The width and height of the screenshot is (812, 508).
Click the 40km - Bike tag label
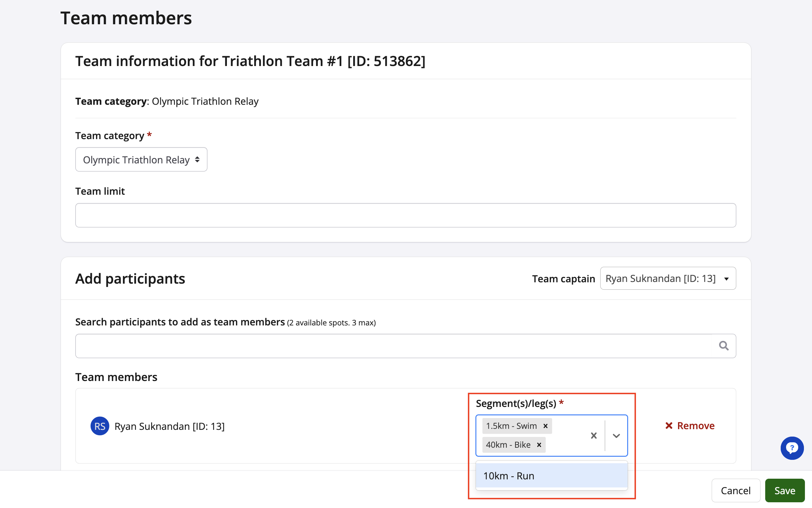pyautogui.click(x=508, y=445)
